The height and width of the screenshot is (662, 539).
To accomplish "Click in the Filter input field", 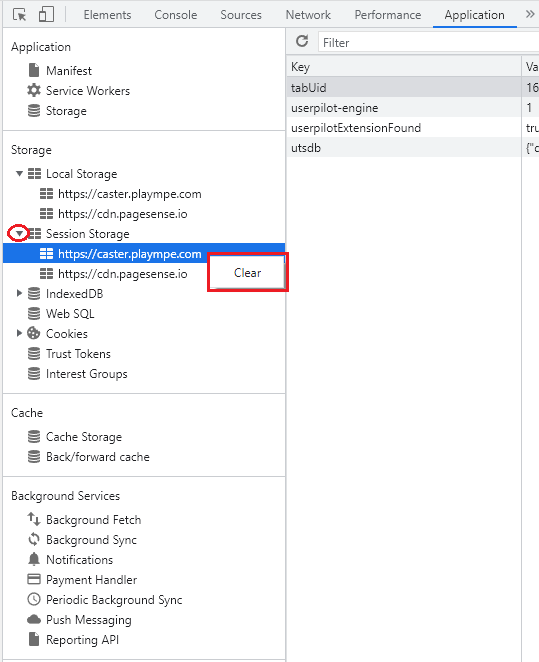I will (x=428, y=42).
